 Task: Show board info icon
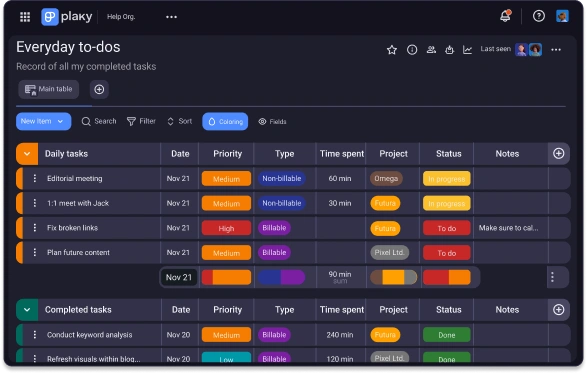click(412, 50)
